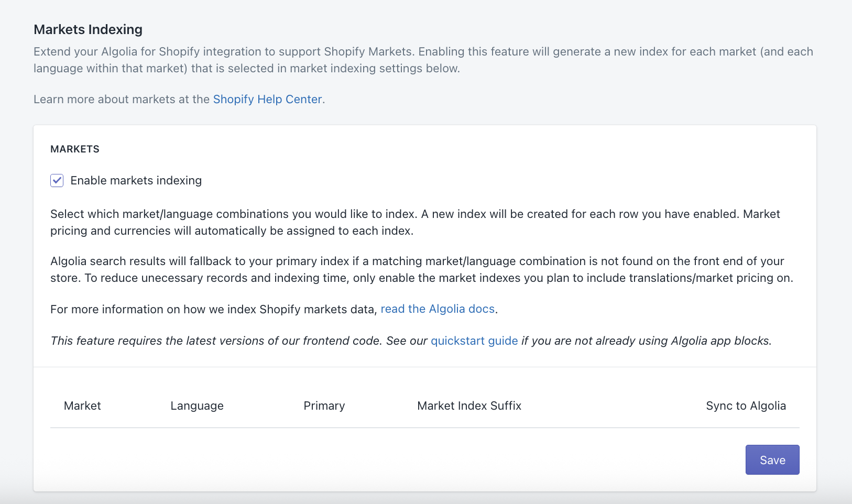Uncheck the Enable markets indexing checkbox
The height and width of the screenshot is (504, 852).
[x=57, y=181]
